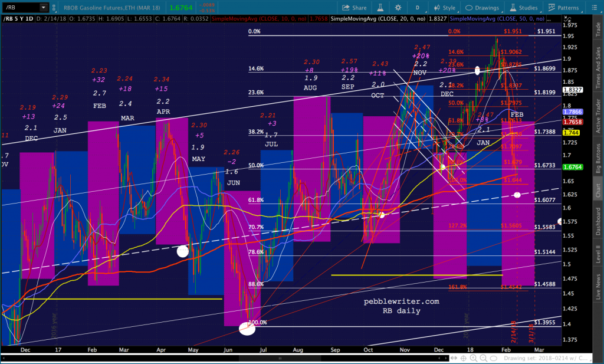Click the /RB 5 Y 1D chart label
Screen dimensions: 604x364
18,18
